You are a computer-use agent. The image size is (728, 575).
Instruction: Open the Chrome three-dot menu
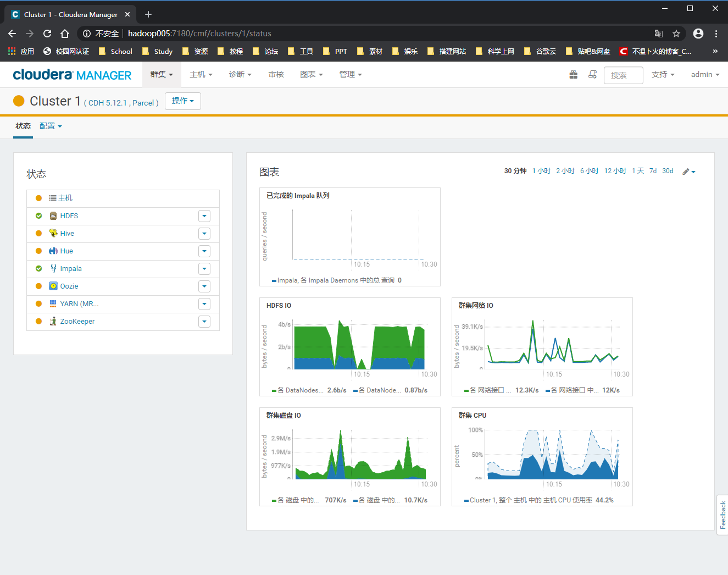(x=716, y=34)
